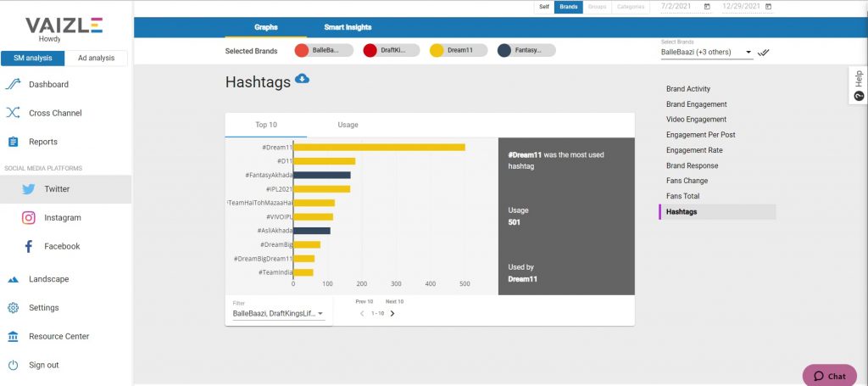Image resolution: width=868 pixels, height=386 pixels.
Task: Click the Cross Channel shuffle icon
Action: pyautogui.click(x=13, y=113)
